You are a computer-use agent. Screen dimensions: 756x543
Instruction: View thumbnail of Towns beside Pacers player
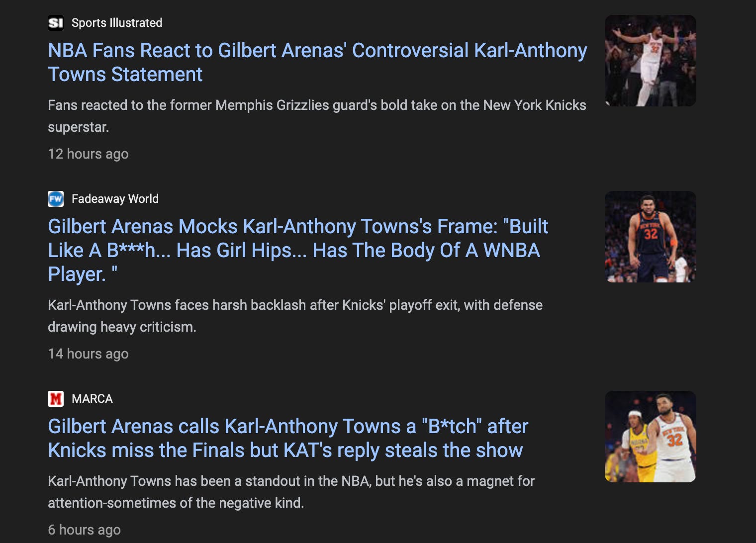(650, 437)
